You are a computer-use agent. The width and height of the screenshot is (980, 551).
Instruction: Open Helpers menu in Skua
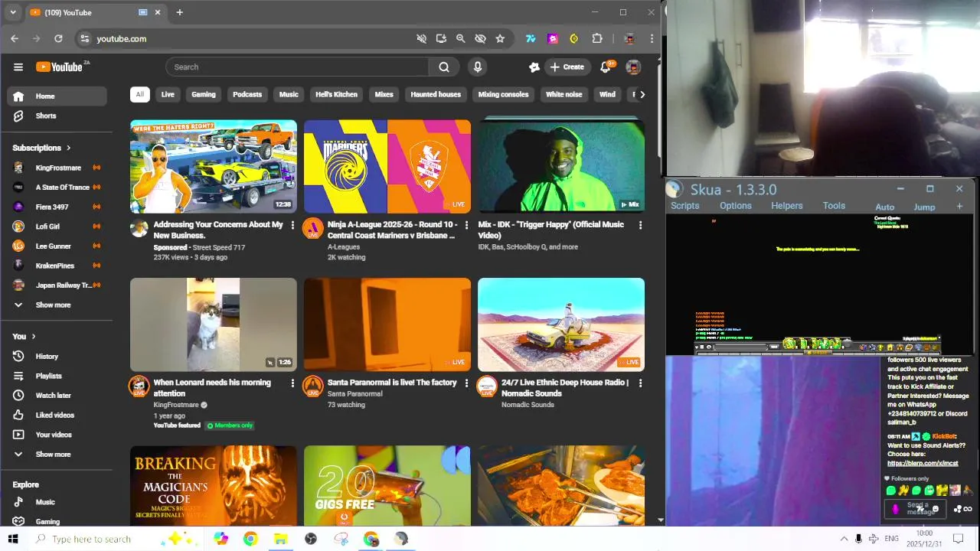786,206
